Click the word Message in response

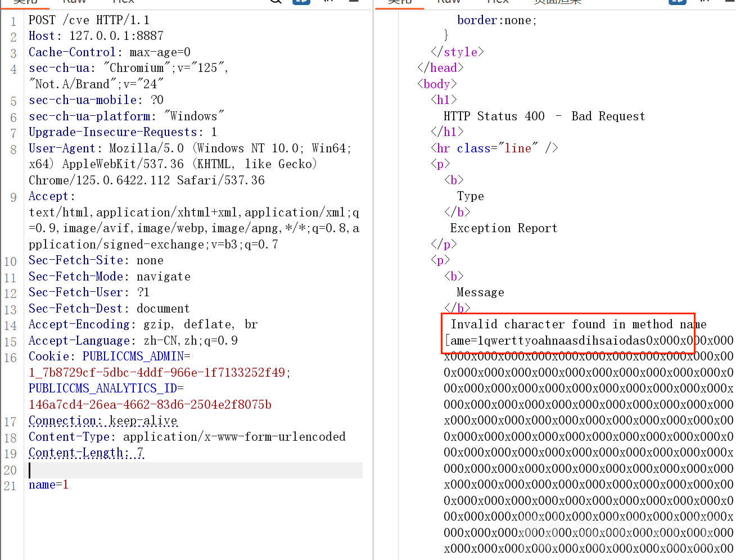tap(481, 292)
